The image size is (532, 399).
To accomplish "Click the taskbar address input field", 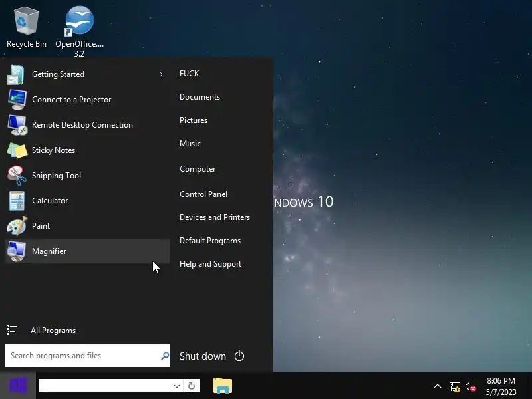I will tap(105, 386).
